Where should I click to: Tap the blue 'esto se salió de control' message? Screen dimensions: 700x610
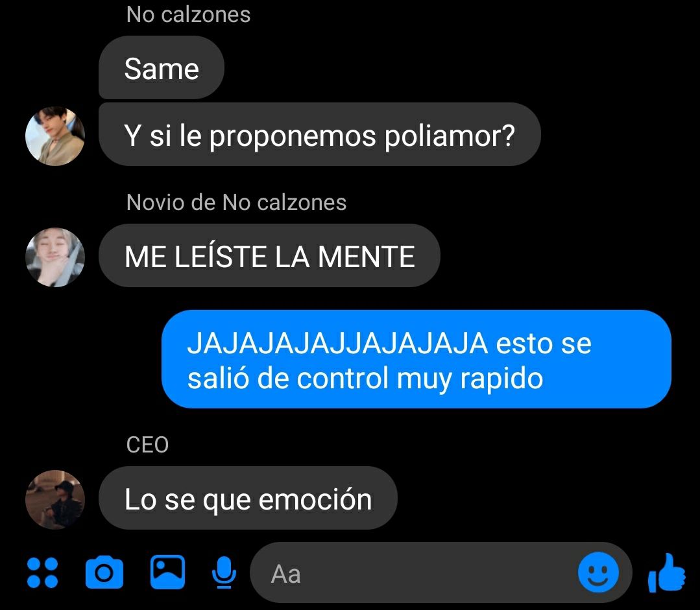tap(416, 359)
